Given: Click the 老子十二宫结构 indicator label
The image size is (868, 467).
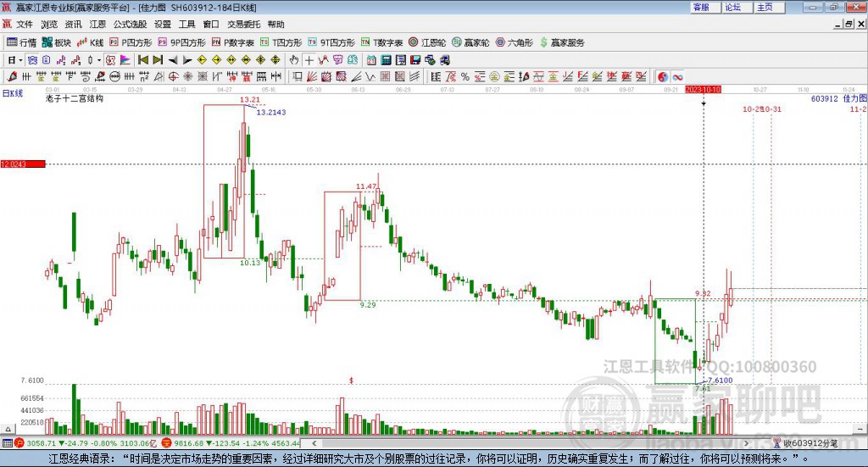Looking at the screenshot, I should (x=75, y=98).
